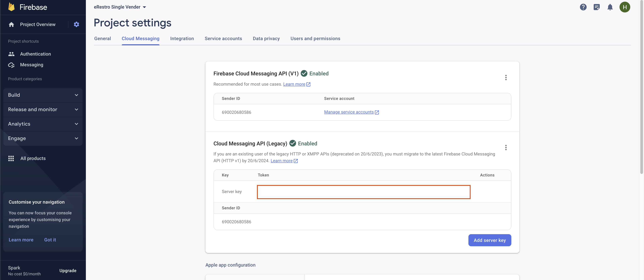Expand the Release and monitor category
Viewport: 644px width, 280px height.
[43, 109]
